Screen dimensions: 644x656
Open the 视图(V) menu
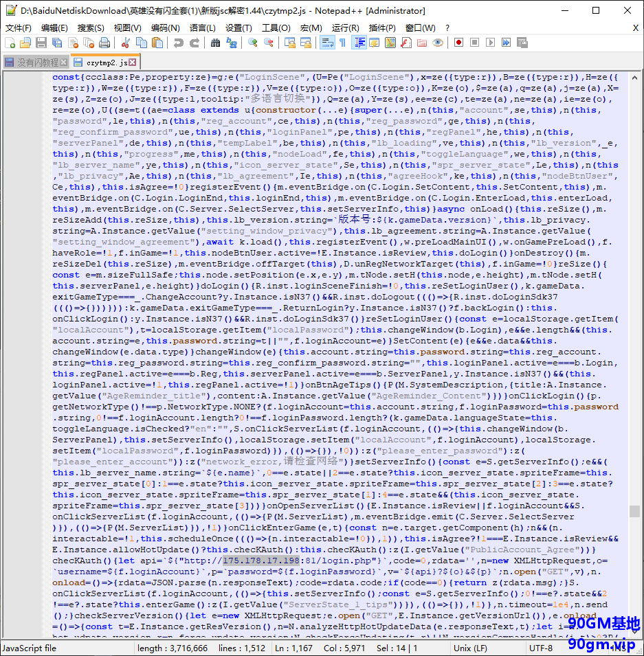click(128, 28)
